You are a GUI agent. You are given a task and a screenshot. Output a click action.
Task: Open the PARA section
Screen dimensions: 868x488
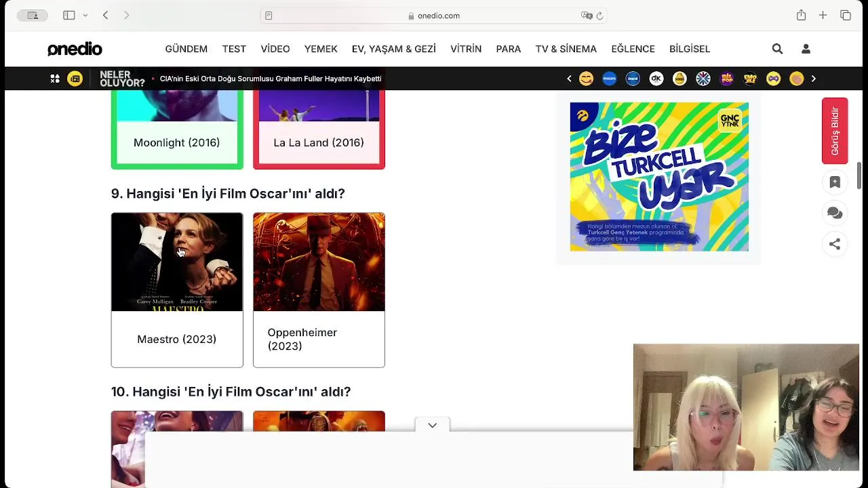[509, 49]
